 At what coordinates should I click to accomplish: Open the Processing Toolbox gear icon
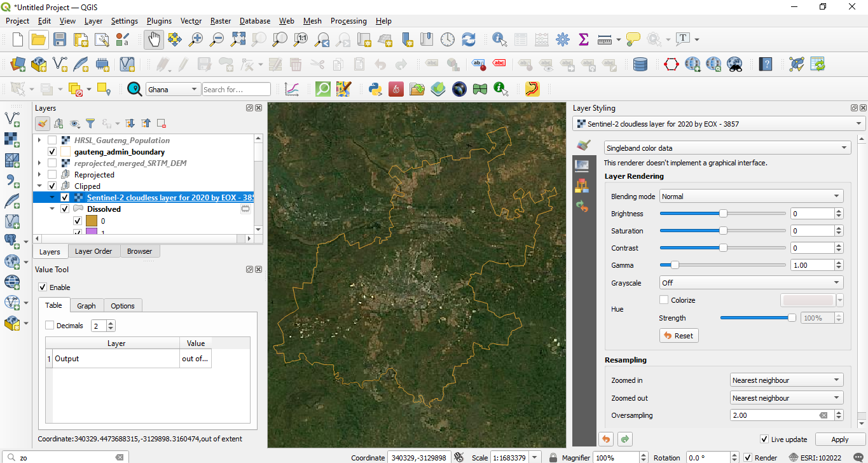(563, 39)
